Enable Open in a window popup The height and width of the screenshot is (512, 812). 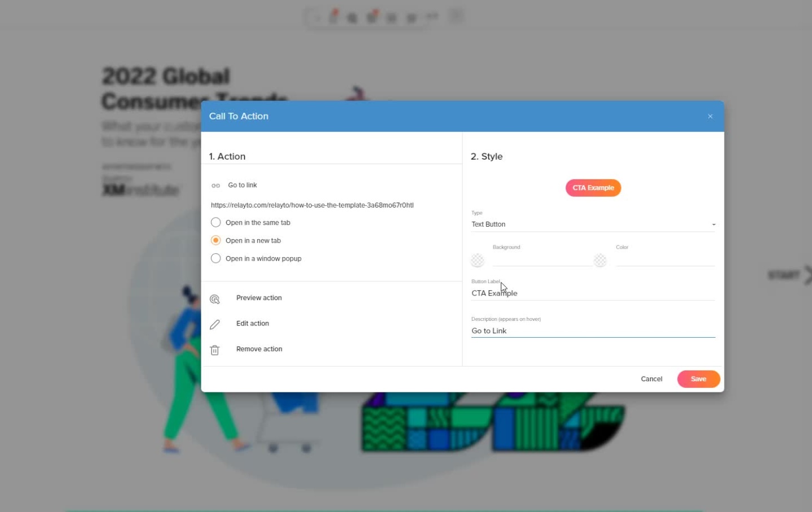pos(216,259)
